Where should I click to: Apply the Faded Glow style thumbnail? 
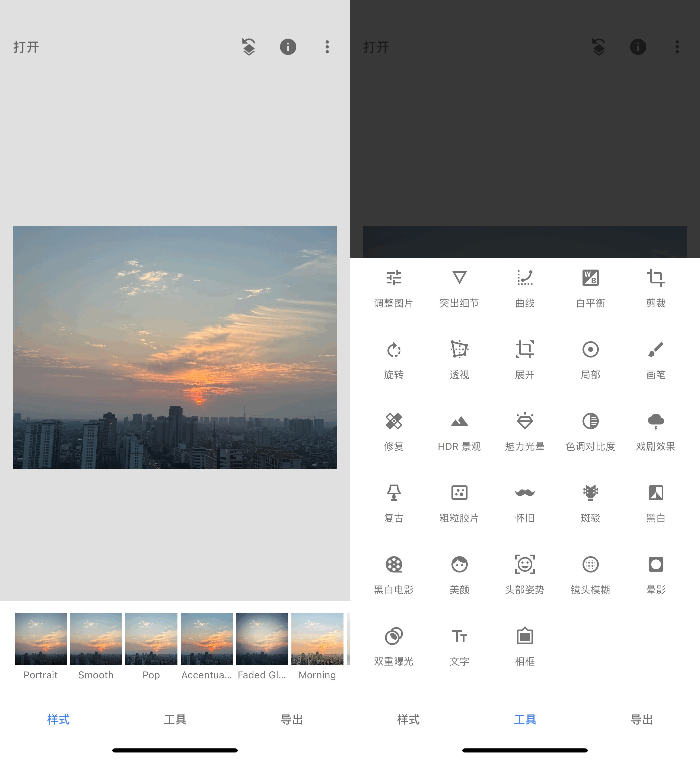pyautogui.click(x=262, y=639)
